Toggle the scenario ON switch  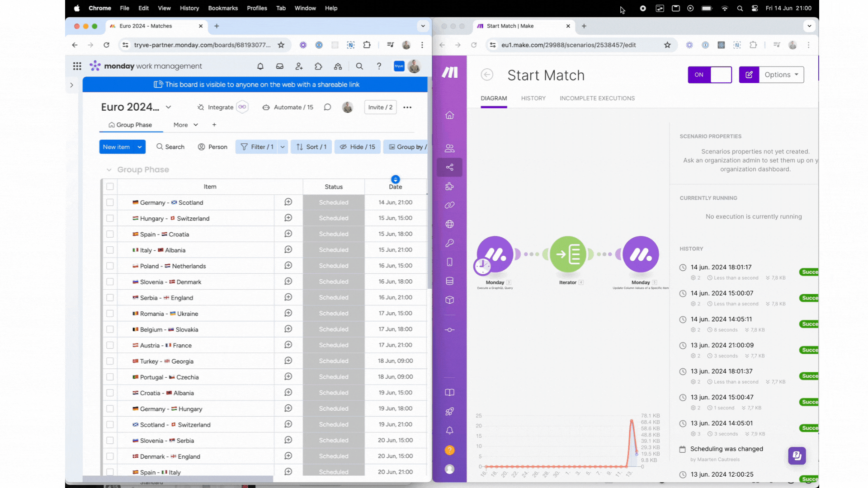pos(710,75)
